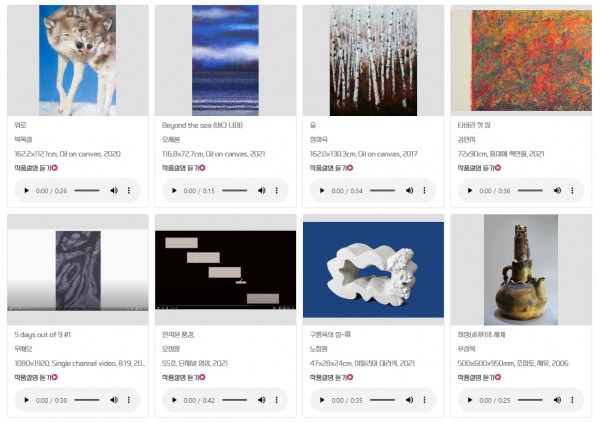Play audio for the wolves painting
600x423 pixels.
pos(26,191)
